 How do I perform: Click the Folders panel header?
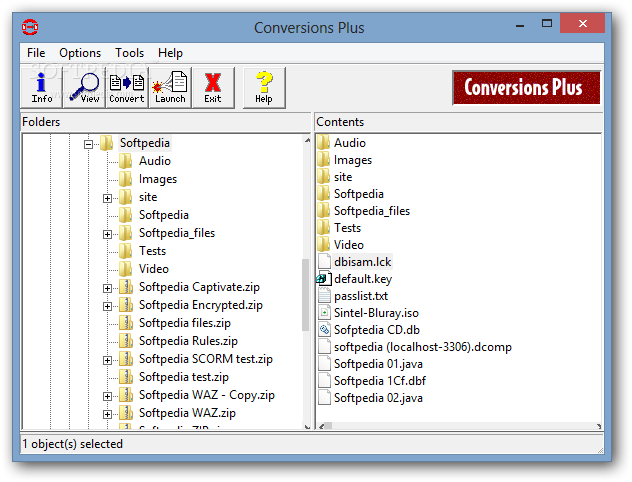click(x=166, y=122)
